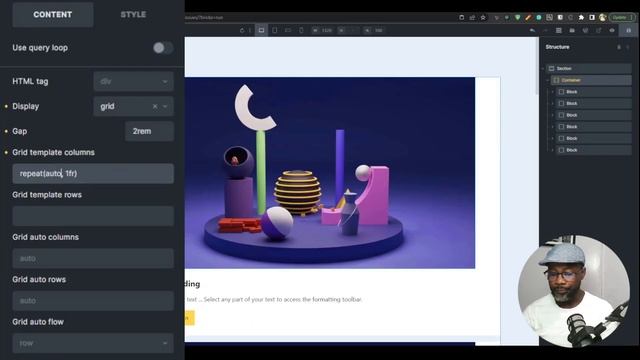Enable the Use query loop toggle

click(x=163, y=48)
